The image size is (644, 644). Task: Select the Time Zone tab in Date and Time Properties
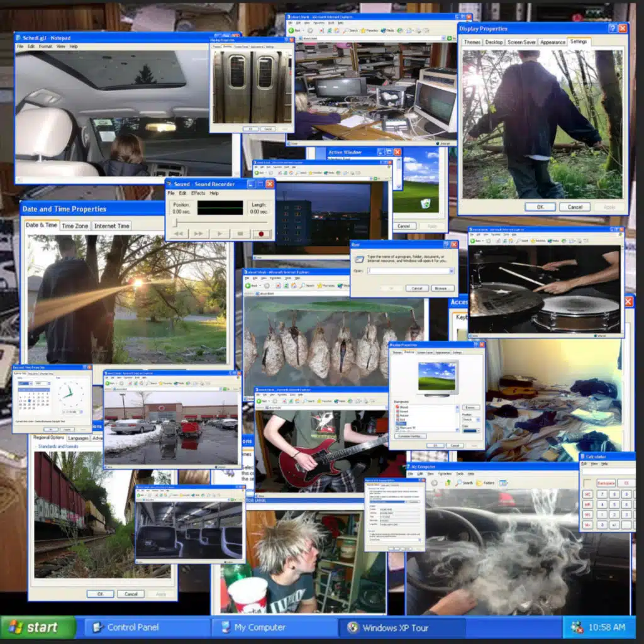(75, 226)
